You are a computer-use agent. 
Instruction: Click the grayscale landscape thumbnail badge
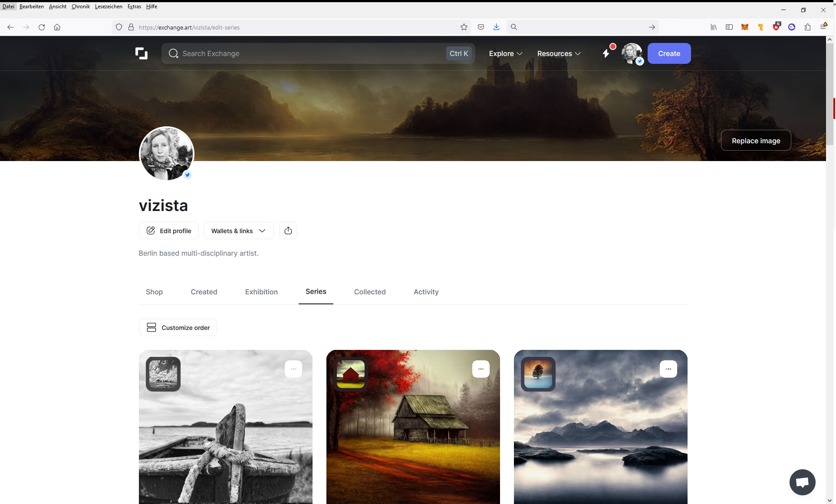163,374
